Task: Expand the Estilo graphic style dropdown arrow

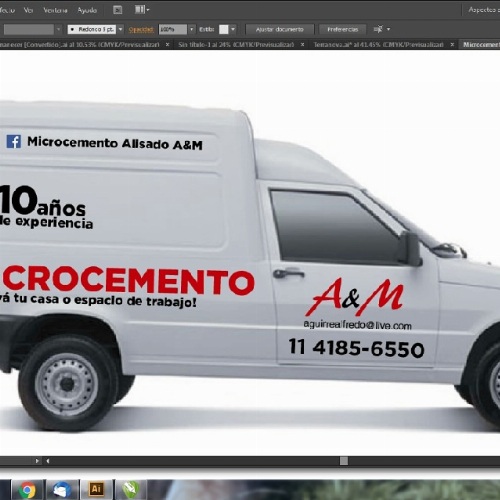Action: point(233,29)
